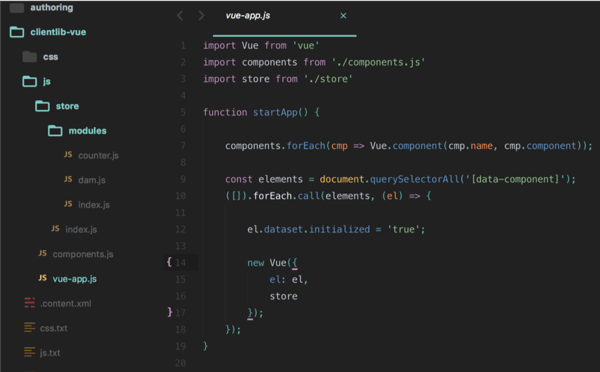600x372 pixels.
Task: Click 'store' on line 16
Action: (284, 297)
